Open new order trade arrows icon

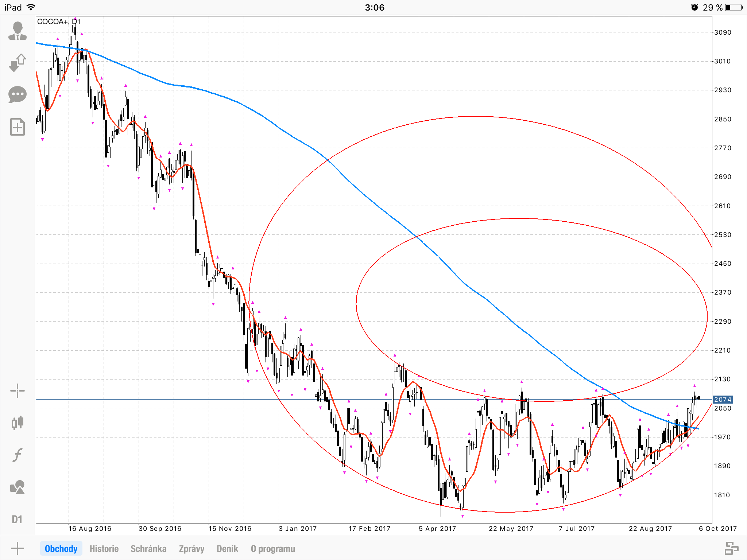[18, 63]
